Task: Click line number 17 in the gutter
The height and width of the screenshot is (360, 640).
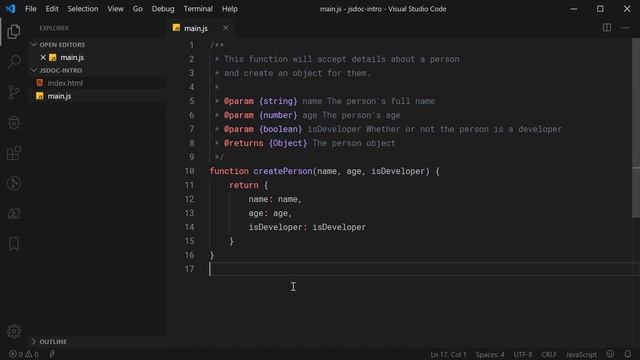Action: [190, 269]
